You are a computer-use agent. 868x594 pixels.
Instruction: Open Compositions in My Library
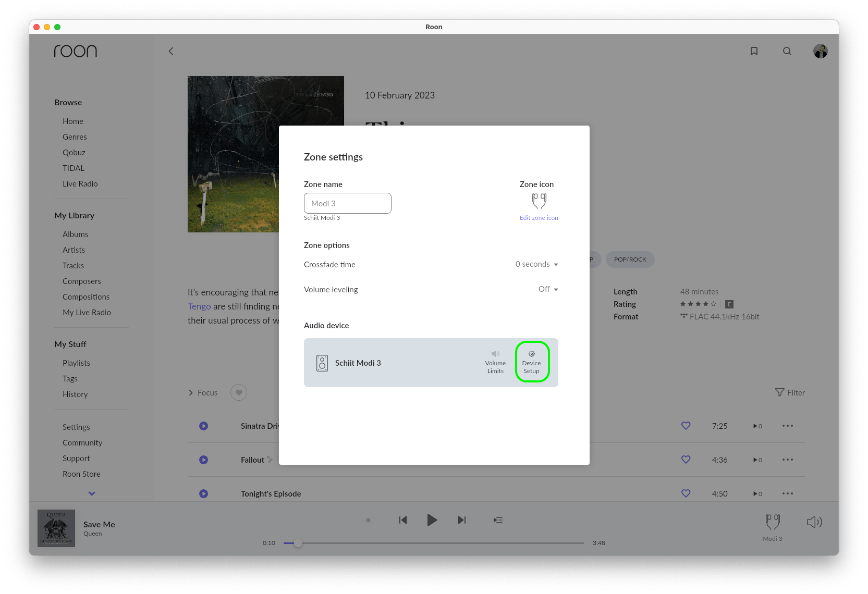(x=86, y=297)
